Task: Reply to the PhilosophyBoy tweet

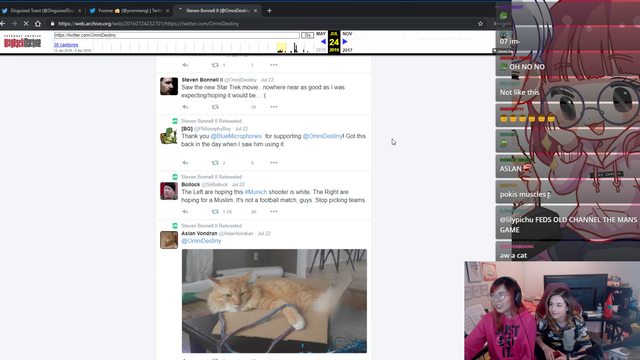Action: (185, 163)
